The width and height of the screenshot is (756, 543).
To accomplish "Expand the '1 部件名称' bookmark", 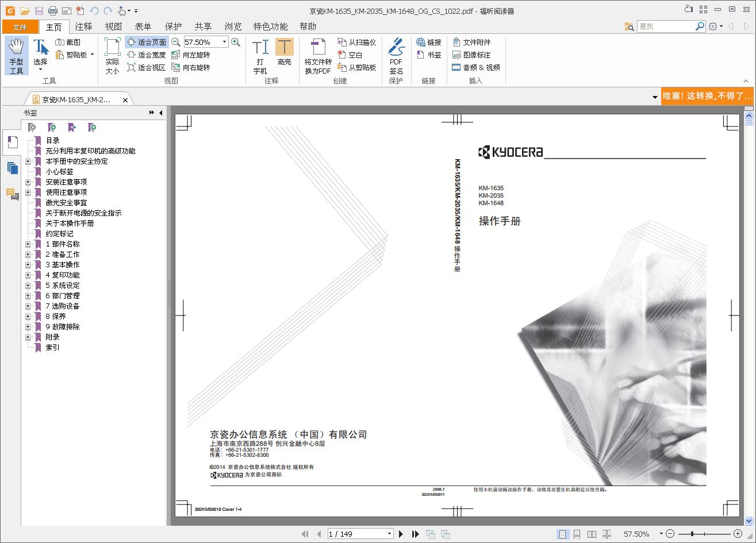I will click(28, 244).
